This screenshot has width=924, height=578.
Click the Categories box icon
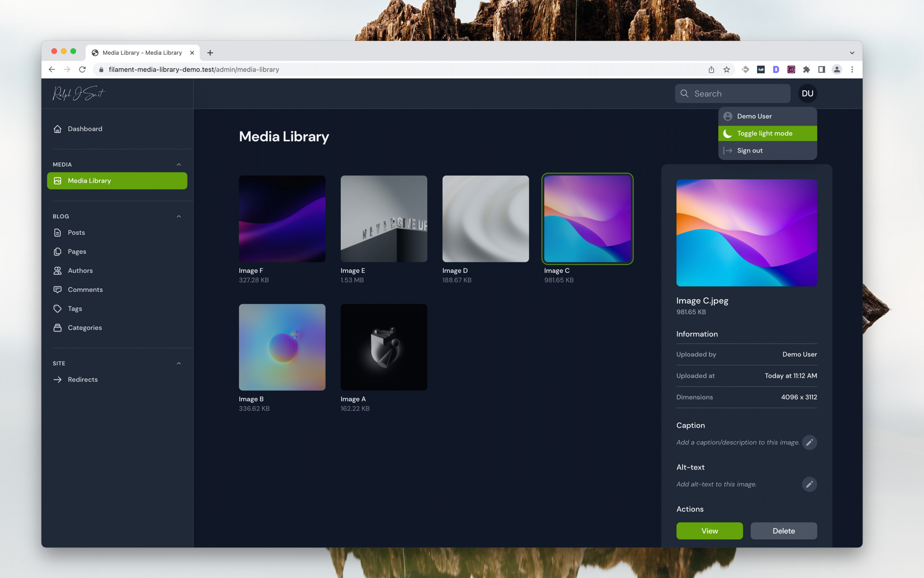57,328
